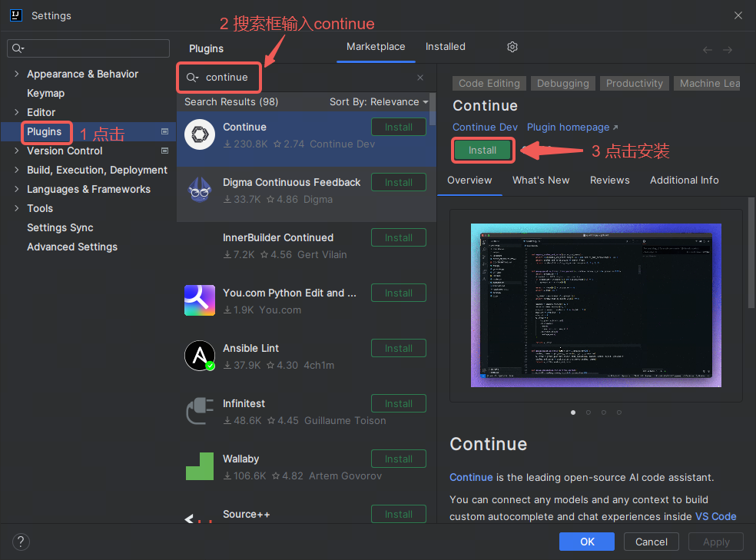Click green Install button in plugin details
This screenshot has width=756, height=560.
482,151
